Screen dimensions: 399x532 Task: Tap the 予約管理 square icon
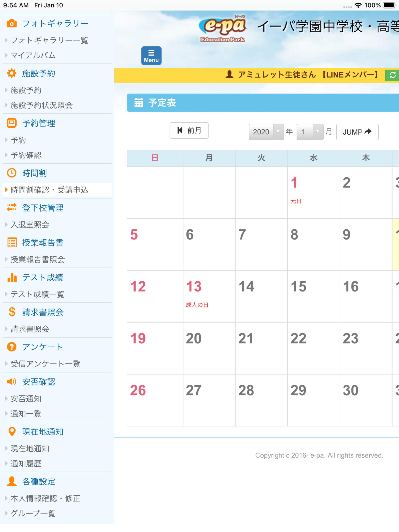11,123
